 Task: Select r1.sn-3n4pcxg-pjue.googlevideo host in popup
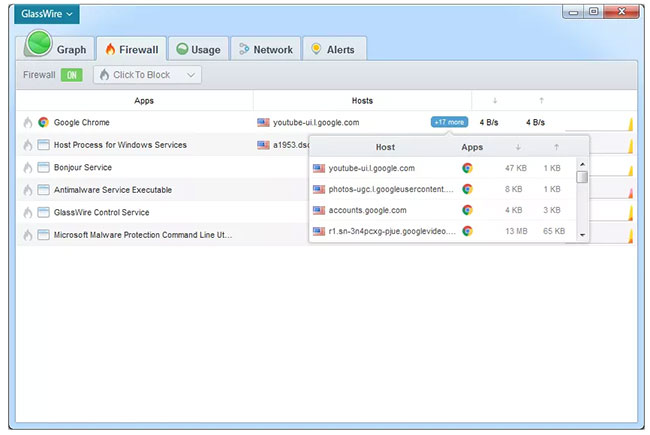pos(392,231)
